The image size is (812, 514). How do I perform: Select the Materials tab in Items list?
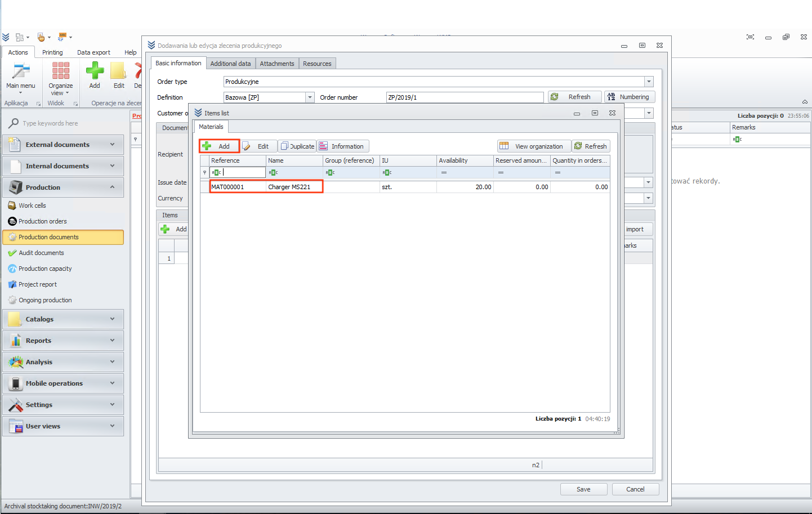pyautogui.click(x=211, y=127)
